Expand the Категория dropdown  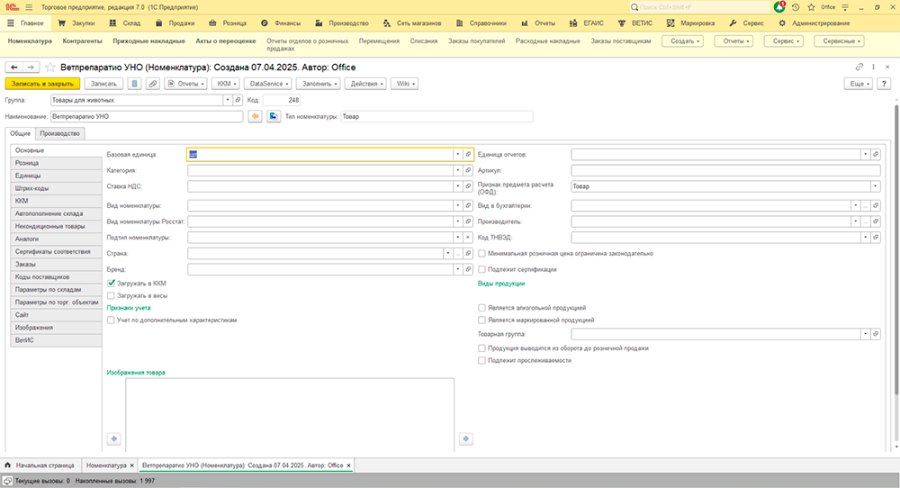(457, 171)
